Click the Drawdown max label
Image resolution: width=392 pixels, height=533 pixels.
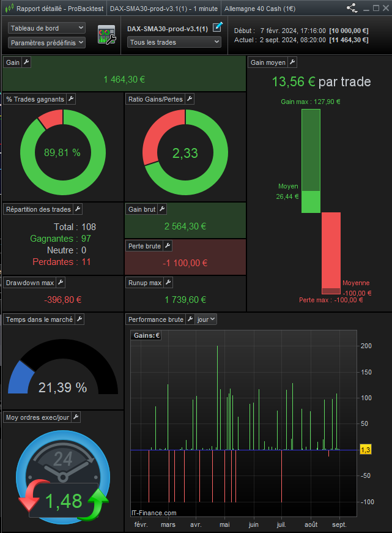pos(30,283)
